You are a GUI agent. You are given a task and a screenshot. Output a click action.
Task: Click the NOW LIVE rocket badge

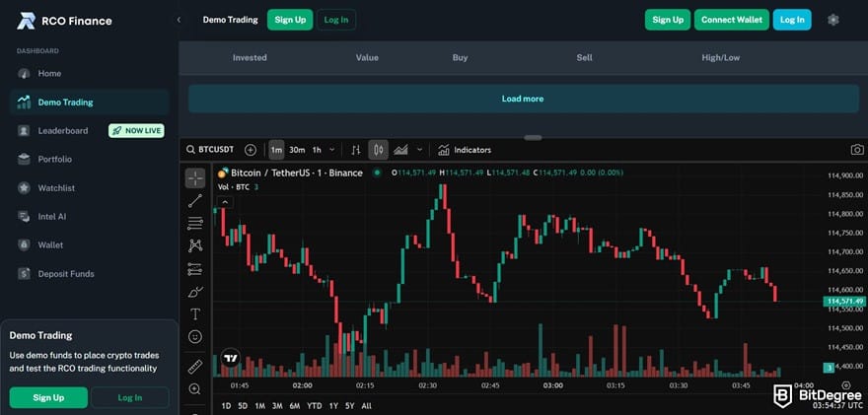tap(136, 131)
